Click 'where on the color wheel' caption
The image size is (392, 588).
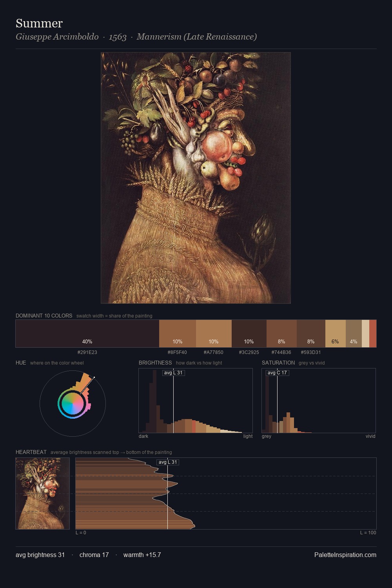pyautogui.click(x=57, y=363)
